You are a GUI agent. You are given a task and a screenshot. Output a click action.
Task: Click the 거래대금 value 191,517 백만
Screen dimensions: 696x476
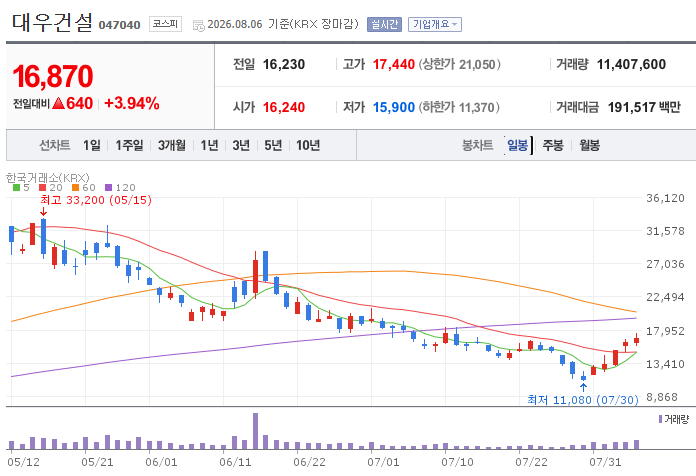(644, 107)
